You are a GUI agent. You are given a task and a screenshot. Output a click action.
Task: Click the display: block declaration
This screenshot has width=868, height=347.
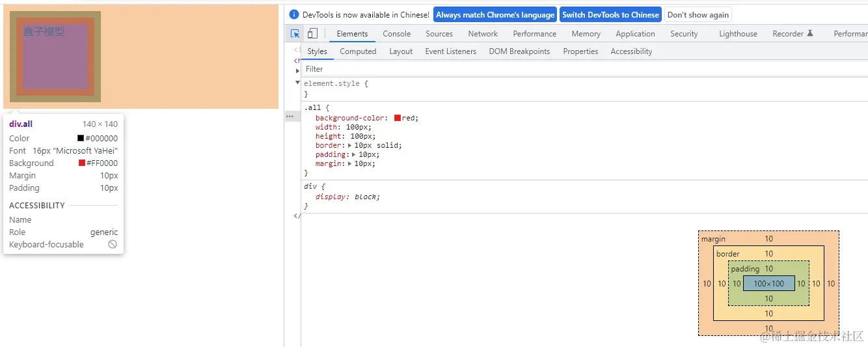click(x=347, y=197)
